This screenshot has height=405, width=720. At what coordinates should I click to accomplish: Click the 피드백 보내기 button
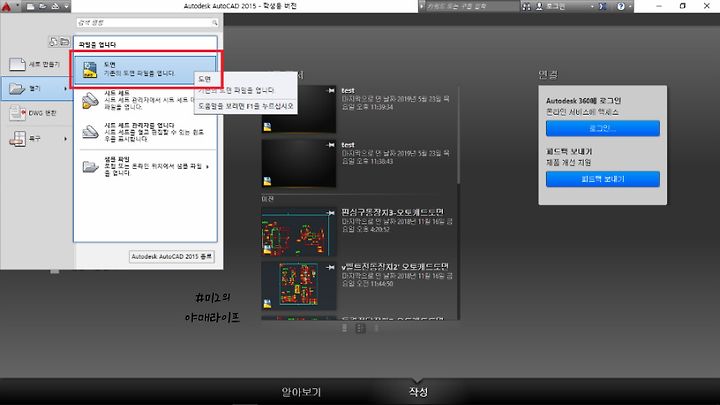tap(602, 179)
